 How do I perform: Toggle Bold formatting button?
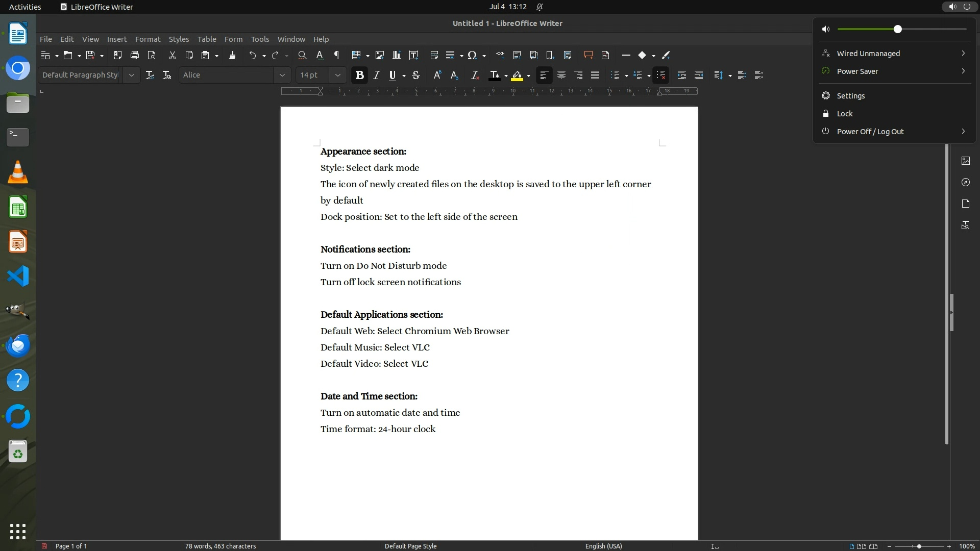359,75
